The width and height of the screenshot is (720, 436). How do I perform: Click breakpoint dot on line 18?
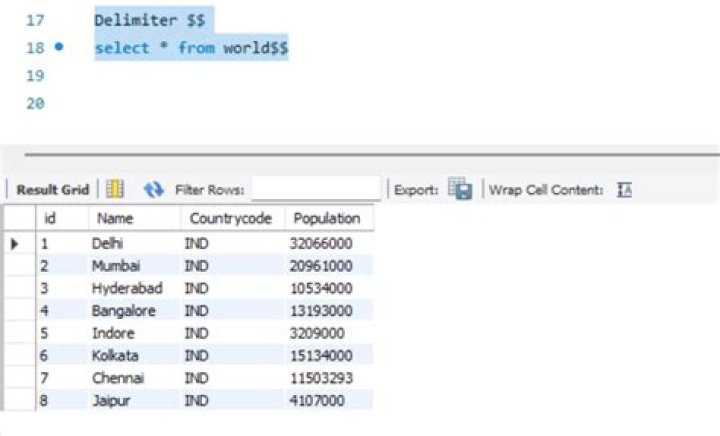pyautogui.click(x=59, y=47)
